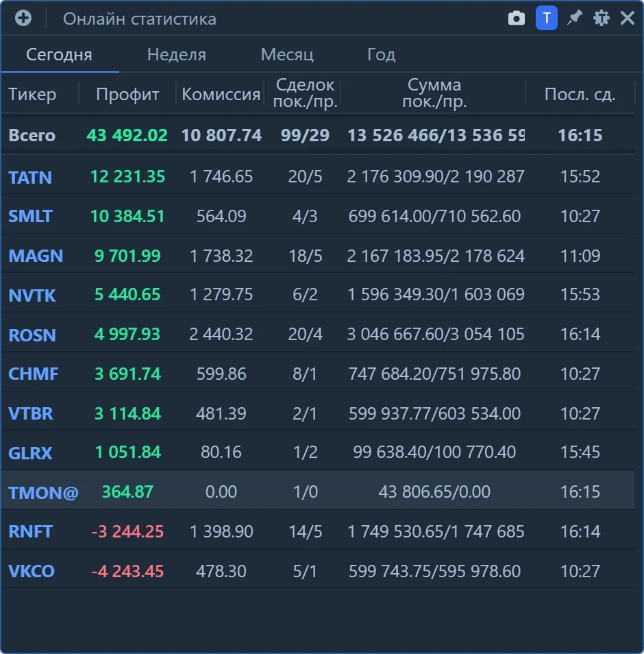Viewport: 644px width, 654px height.
Task: Click TATN last trade time 15:52
Action: coord(580,176)
